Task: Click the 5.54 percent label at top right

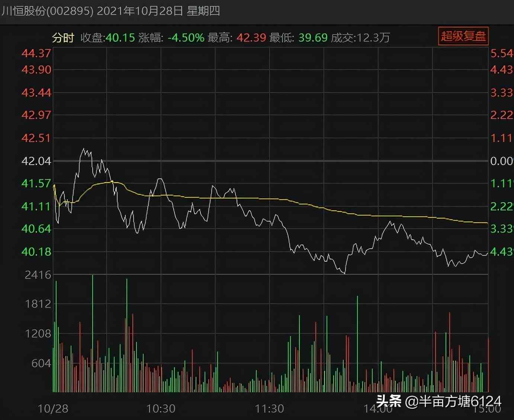Action: point(501,54)
